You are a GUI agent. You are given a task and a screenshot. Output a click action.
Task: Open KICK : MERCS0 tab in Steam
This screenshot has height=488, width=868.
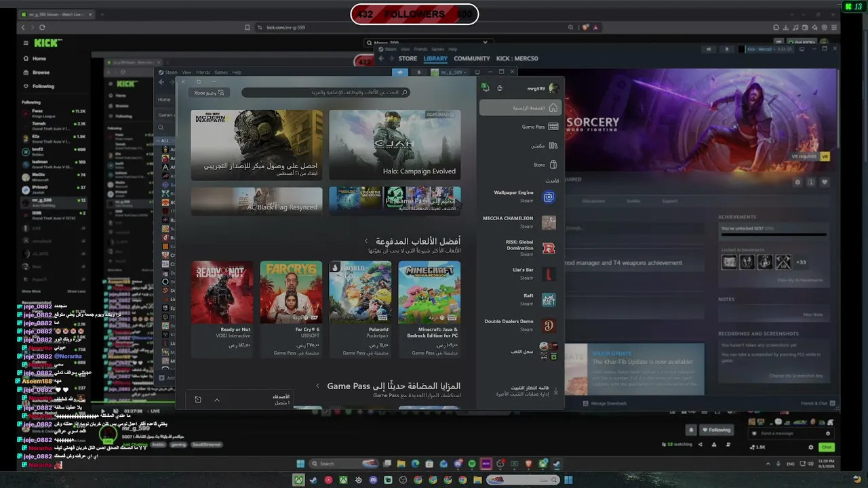517,59
